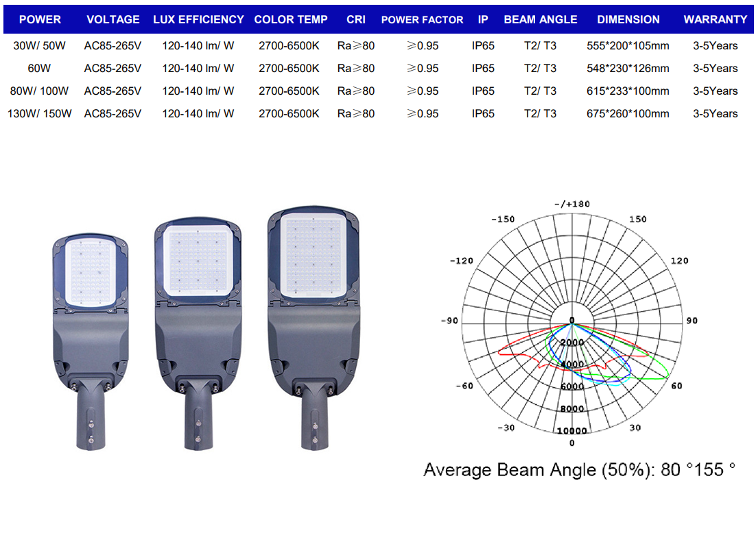Click the BEAM ANGLE column header
Viewport: 756px width, 545px height.
coord(541,20)
